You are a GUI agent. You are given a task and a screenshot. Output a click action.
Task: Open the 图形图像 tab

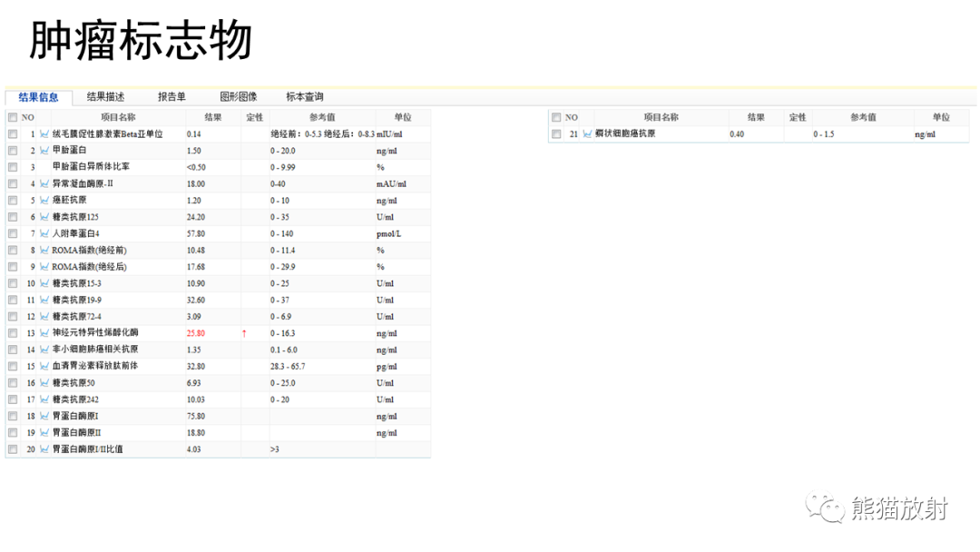pos(238,97)
